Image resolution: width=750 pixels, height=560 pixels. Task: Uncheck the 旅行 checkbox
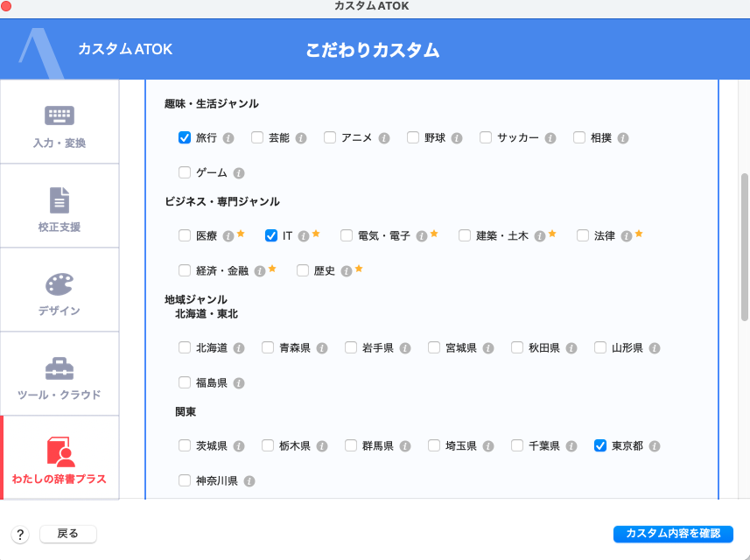pyautogui.click(x=185, y=137)
